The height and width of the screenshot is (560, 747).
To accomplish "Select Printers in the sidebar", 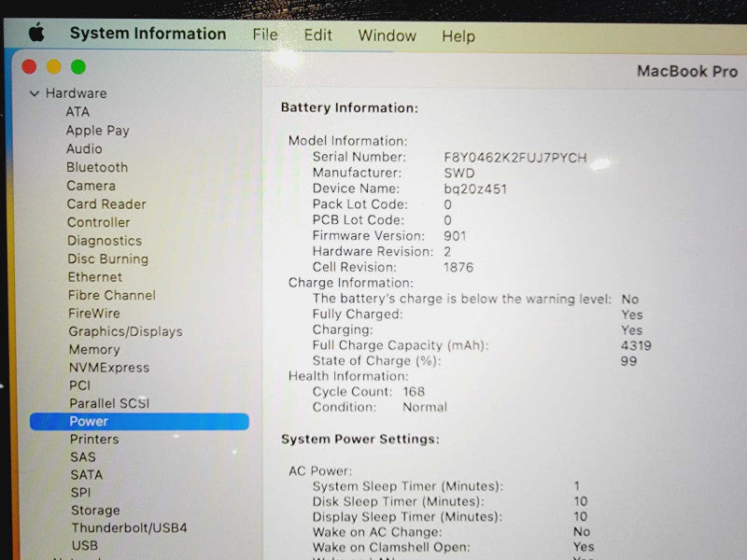I will (x=94, y=439).
